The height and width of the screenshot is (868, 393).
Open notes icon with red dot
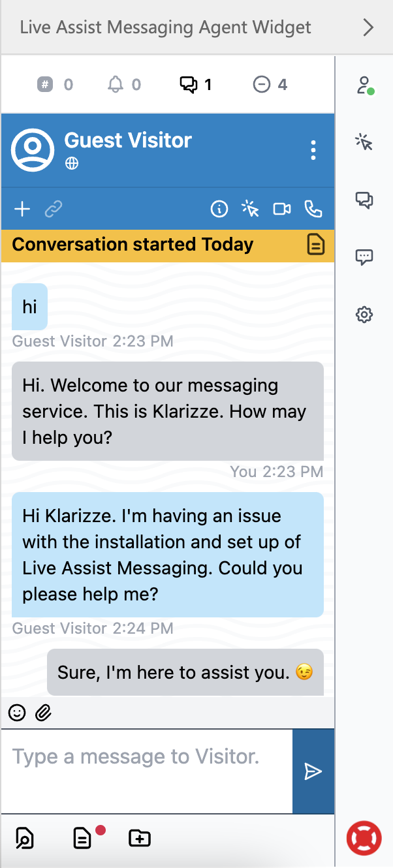(83, 838)
